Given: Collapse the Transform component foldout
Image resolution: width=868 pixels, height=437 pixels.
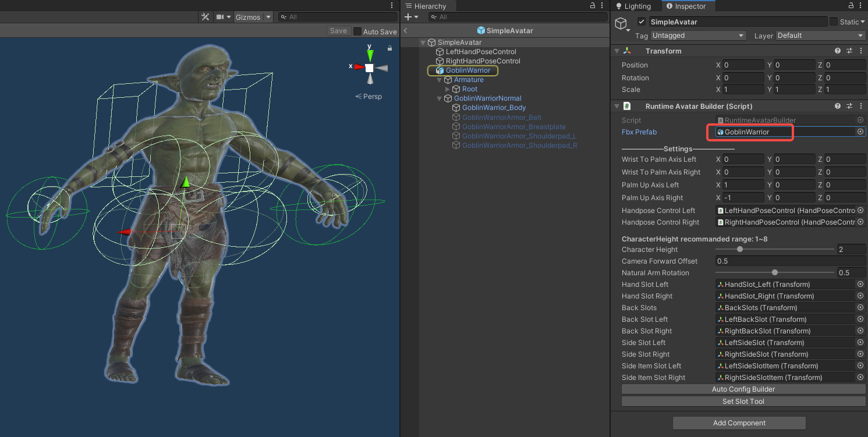Looking at the screenshot, I should 617,51.
